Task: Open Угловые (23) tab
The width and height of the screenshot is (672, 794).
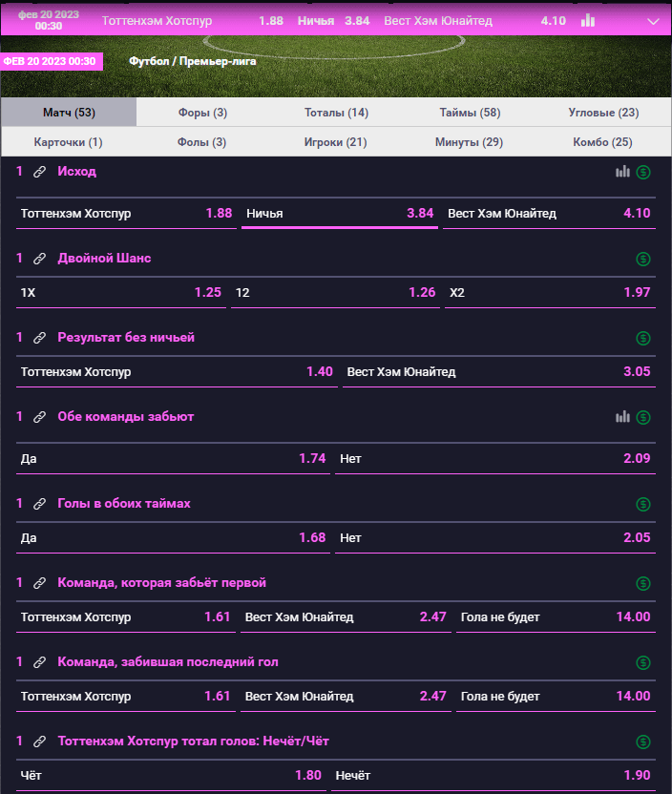Action: coord(603,112)
